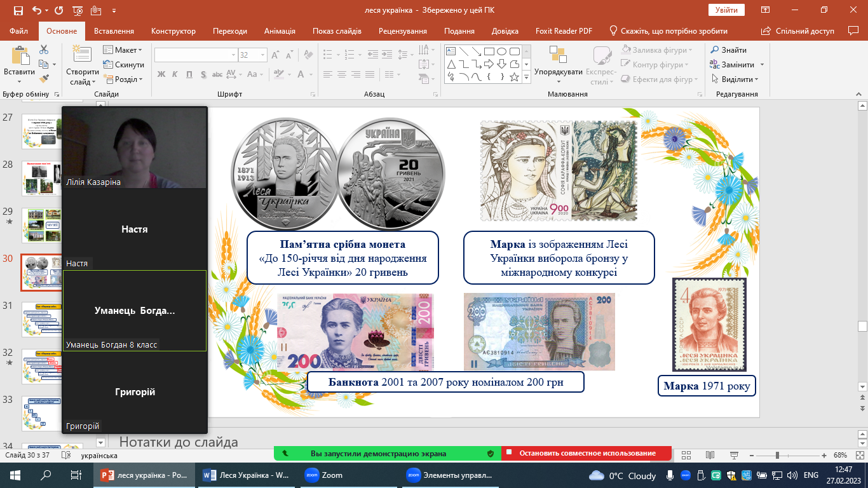Image resolution: width=868 pixels, height=488 pixels.
Task: Select the oval shape in shapes gallery
Action: point(501,51)
